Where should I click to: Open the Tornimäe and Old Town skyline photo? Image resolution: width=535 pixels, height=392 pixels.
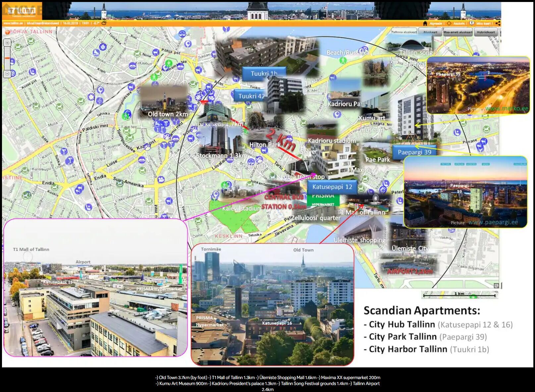pyautogui.click(x=272, y=305)
